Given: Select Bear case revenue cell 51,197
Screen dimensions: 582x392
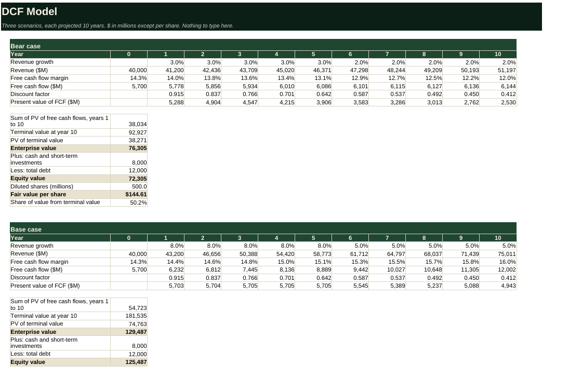Looking at the screenshot, I should [498, 70].
